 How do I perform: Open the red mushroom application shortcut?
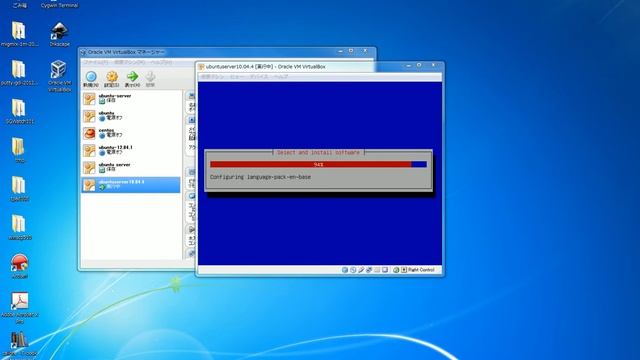(x=19, y=266)
